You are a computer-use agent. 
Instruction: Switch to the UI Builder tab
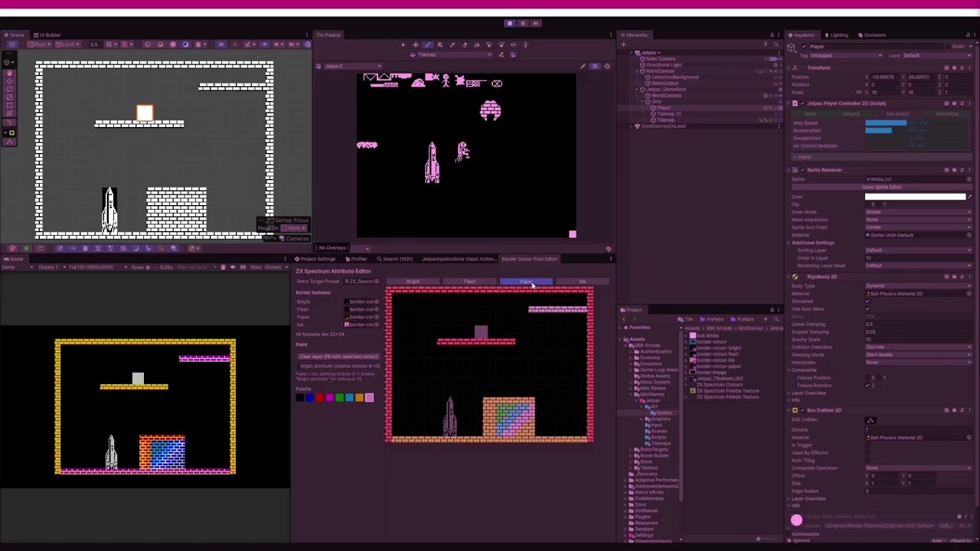[x=49, y=35]
